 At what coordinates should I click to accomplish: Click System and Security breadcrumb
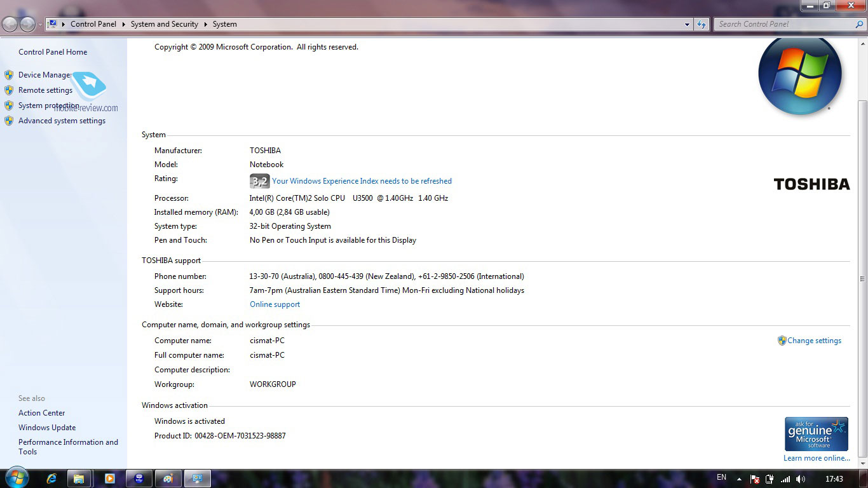click(165, 24)
